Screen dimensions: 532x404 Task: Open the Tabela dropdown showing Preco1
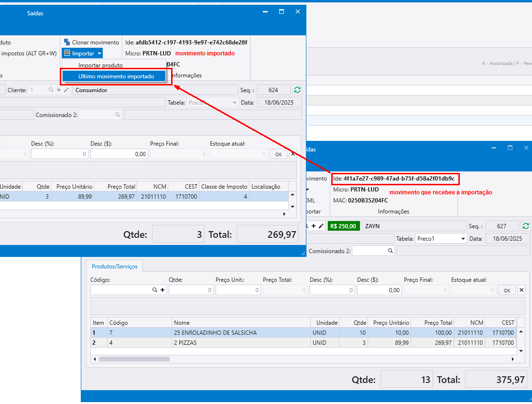click(462, 238)
